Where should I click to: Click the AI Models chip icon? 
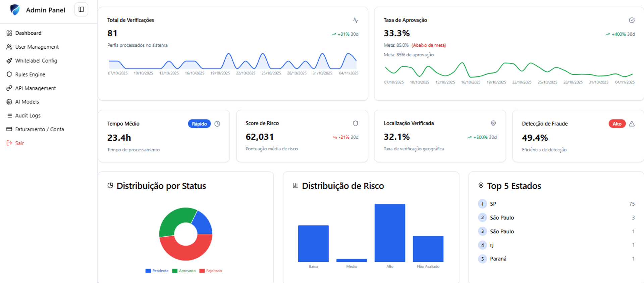9,102
